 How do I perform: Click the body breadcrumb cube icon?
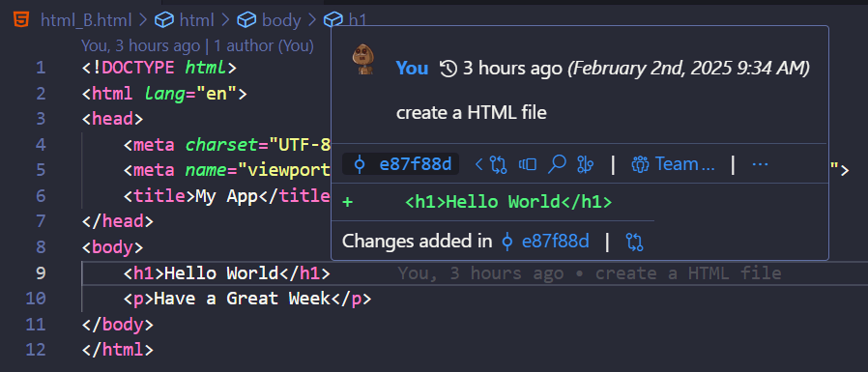click(x=246, y=20)
